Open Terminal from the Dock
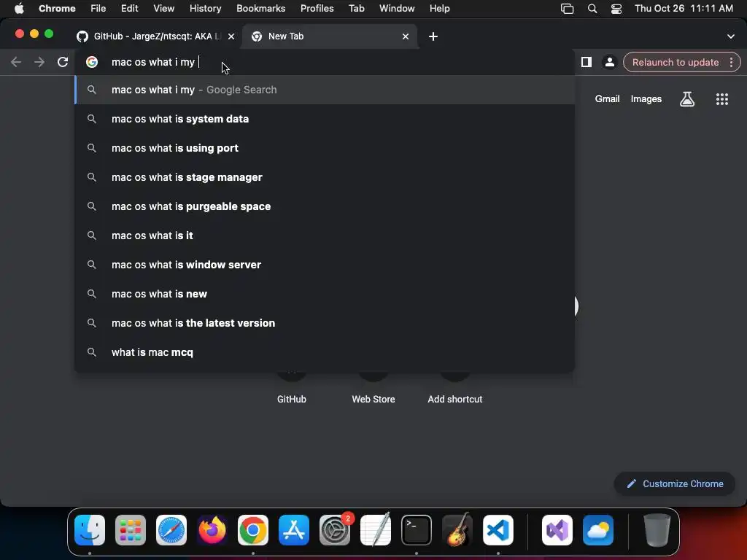 (417, 530)
